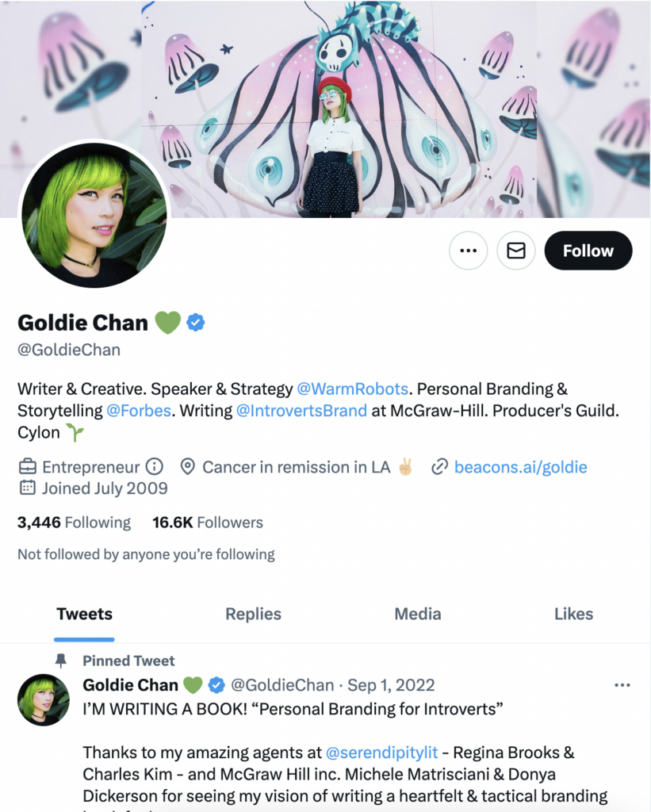Open the @IntrovertsBrand mention link
This screenshot has height=812, width=651.
coord(301,411)
